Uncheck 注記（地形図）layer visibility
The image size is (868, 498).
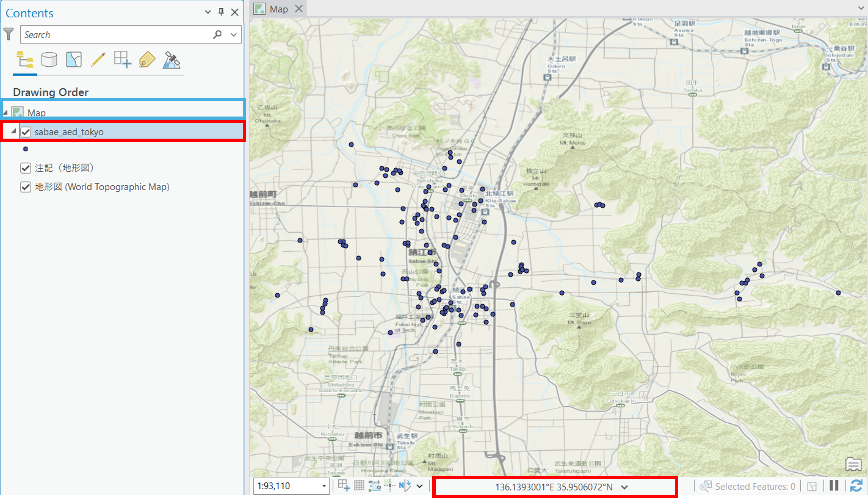[26, 168]
